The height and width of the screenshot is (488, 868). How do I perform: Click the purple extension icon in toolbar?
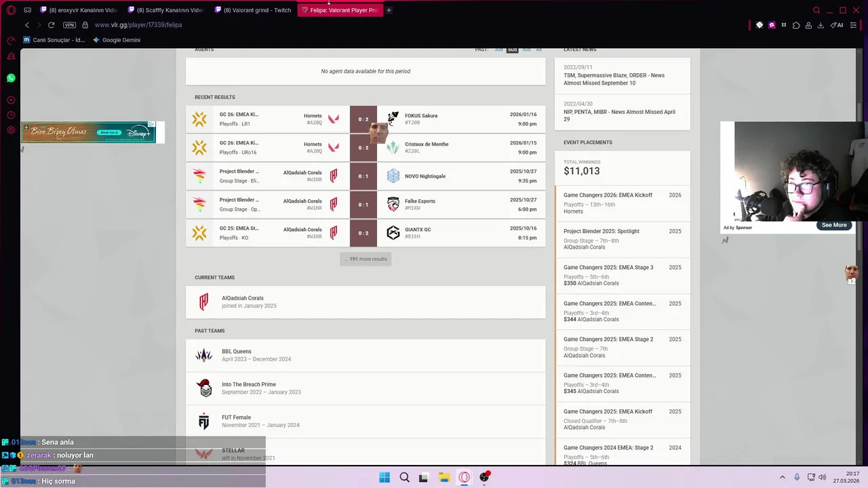click(x=772, y=25)
